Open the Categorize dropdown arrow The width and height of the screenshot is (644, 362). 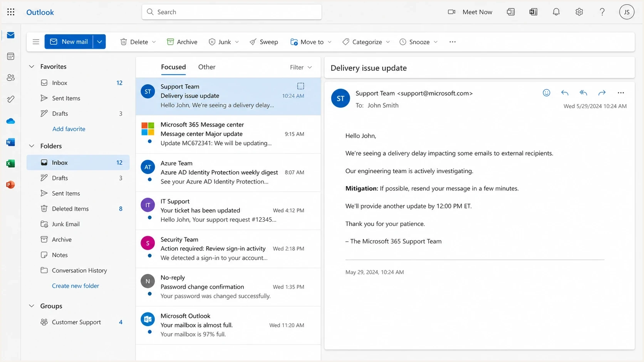point(388,42)
